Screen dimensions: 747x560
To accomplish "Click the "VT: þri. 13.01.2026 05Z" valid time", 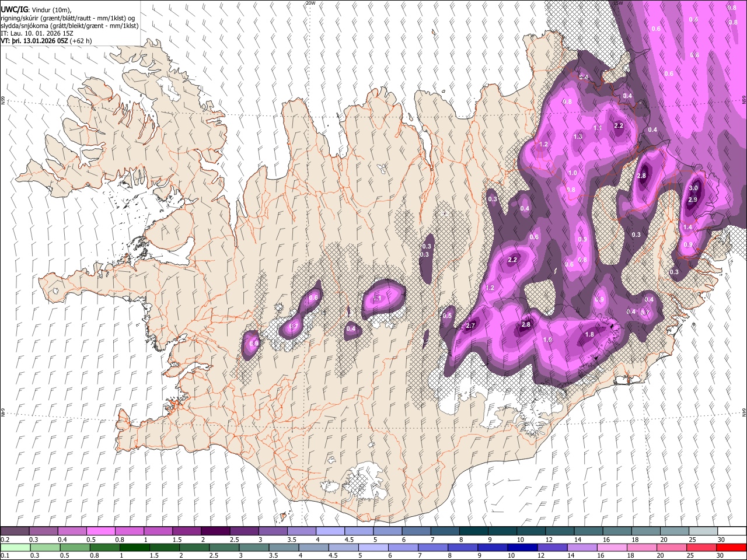I will coord(34,41).
